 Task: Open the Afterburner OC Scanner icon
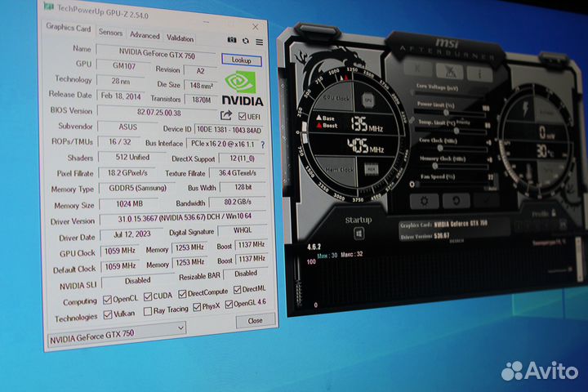pyautogui.click(x=450, y=71)
